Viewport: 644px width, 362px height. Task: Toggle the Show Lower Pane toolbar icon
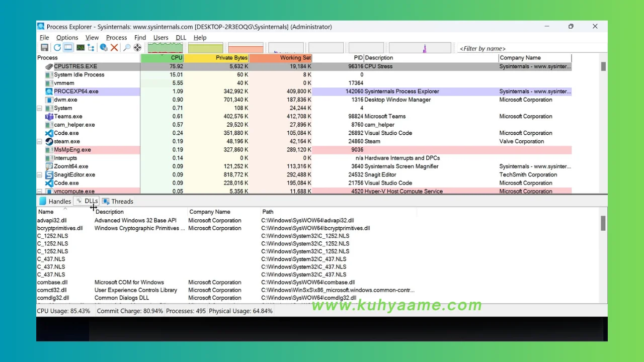coord(68,47)
